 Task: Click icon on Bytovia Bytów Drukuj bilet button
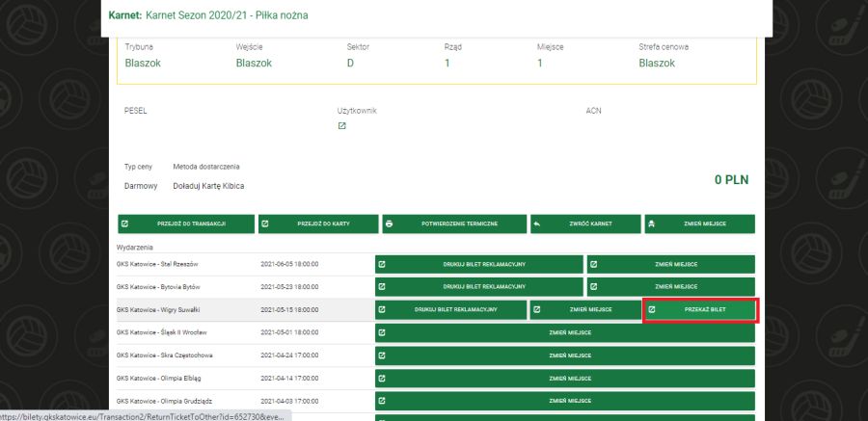pos(381,287)
